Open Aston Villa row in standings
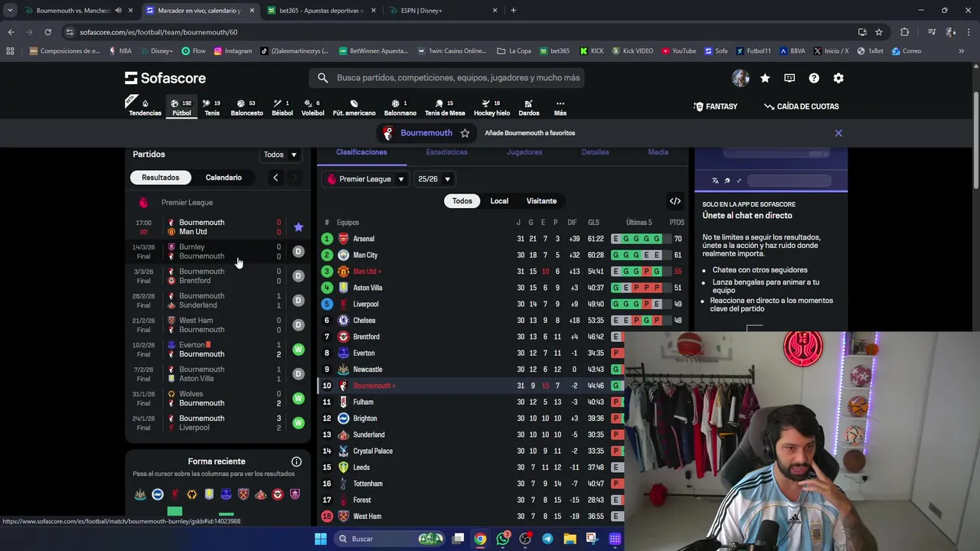 pos(501,288)
